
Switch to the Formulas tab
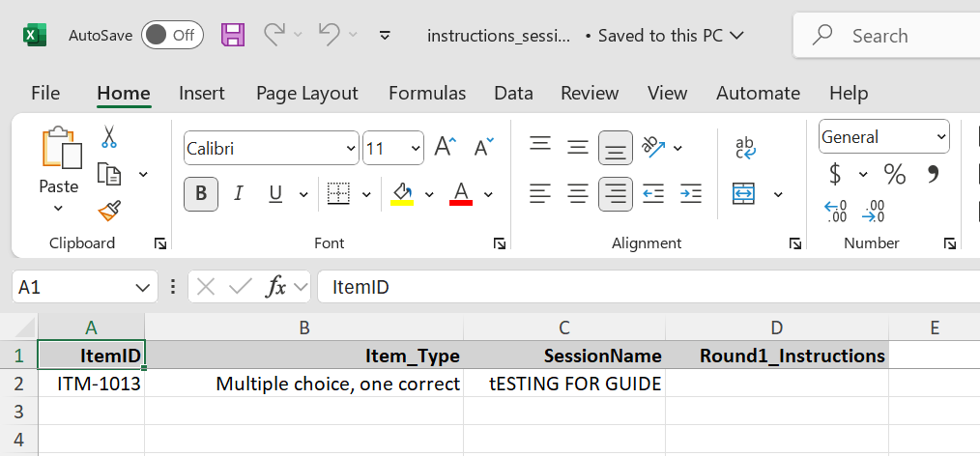426,94
